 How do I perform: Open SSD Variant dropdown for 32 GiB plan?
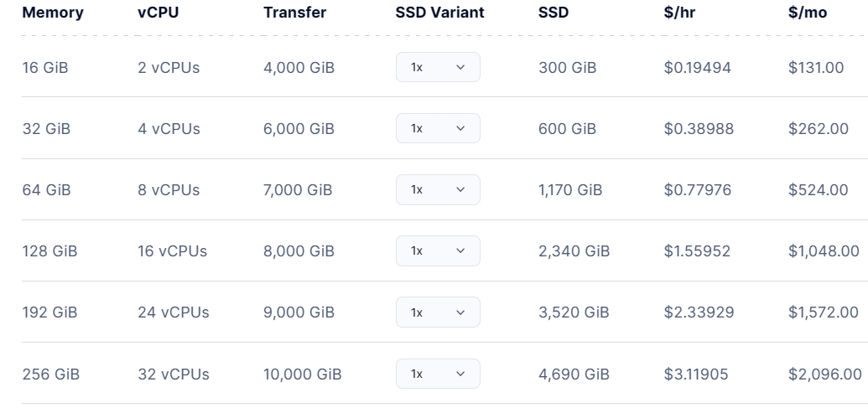[x=437, y=129]
